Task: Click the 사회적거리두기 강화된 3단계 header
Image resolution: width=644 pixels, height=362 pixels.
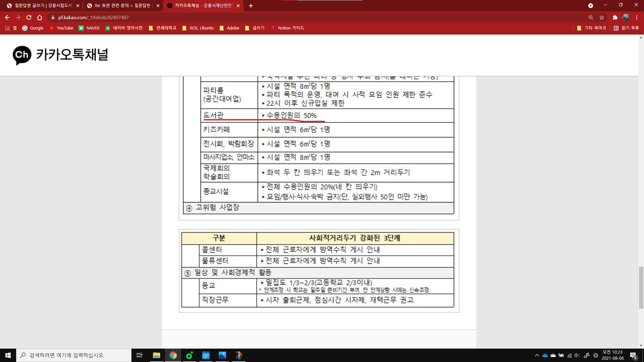Action: [355, 238]
